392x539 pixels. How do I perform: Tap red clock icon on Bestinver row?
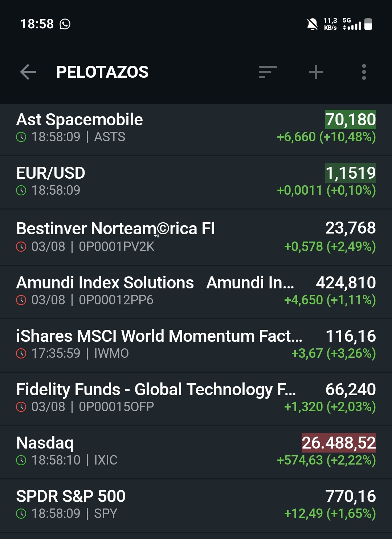[x=21, y=247]
